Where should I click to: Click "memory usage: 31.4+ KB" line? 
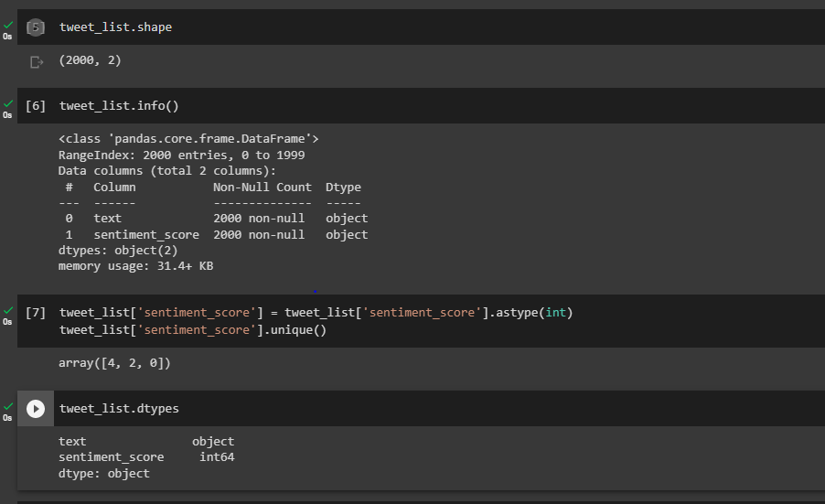(x=135, y=266)
